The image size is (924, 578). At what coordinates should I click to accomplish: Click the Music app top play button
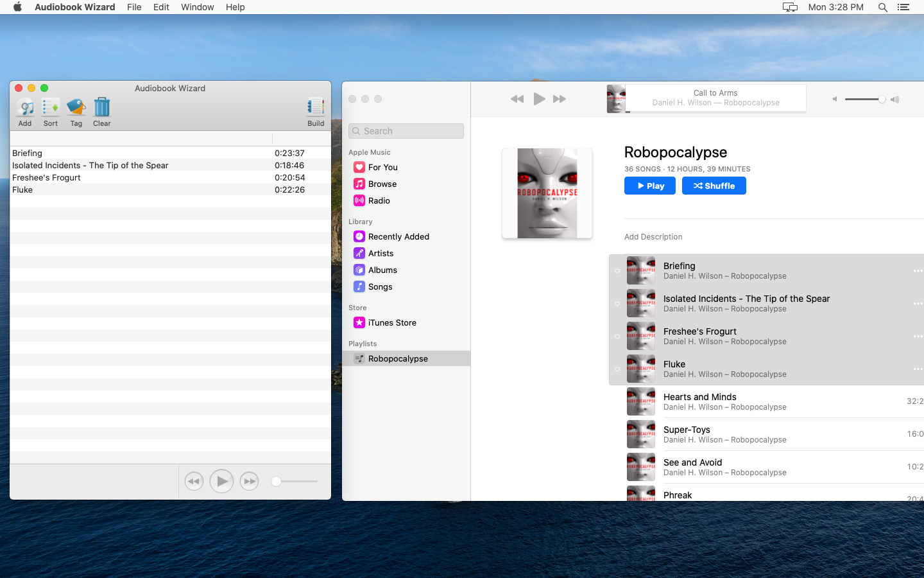[539, 99]
